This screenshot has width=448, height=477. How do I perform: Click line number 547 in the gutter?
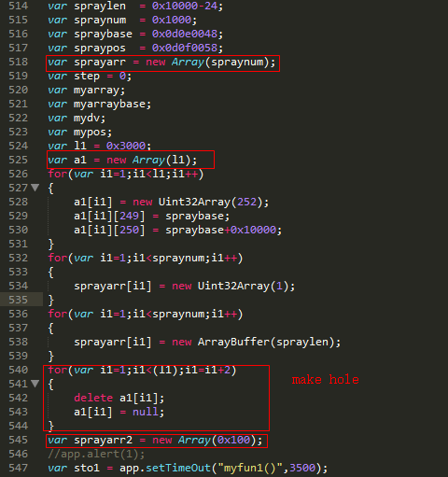click(19, 468)
